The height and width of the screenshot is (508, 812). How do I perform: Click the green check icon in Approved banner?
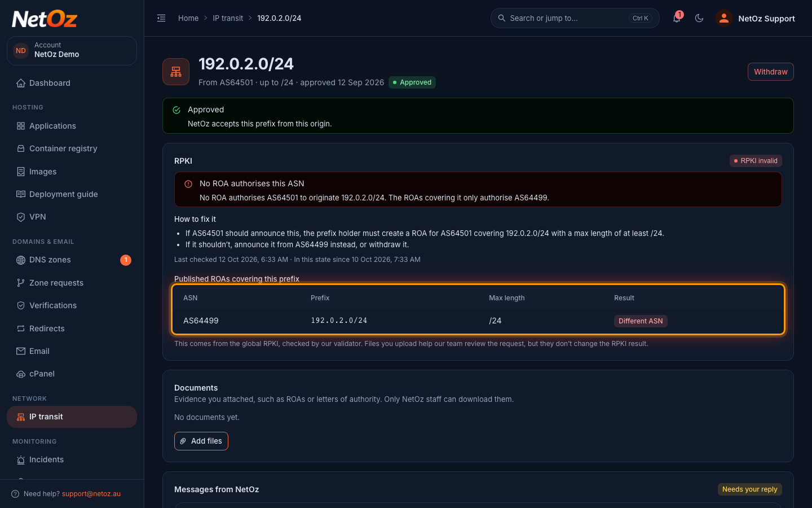[x=176, y=110]
